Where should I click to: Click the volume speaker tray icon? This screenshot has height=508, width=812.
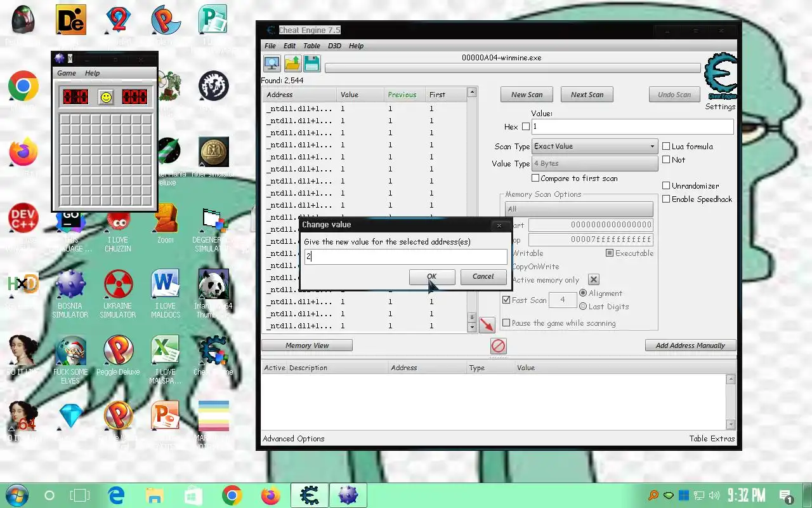714,495
